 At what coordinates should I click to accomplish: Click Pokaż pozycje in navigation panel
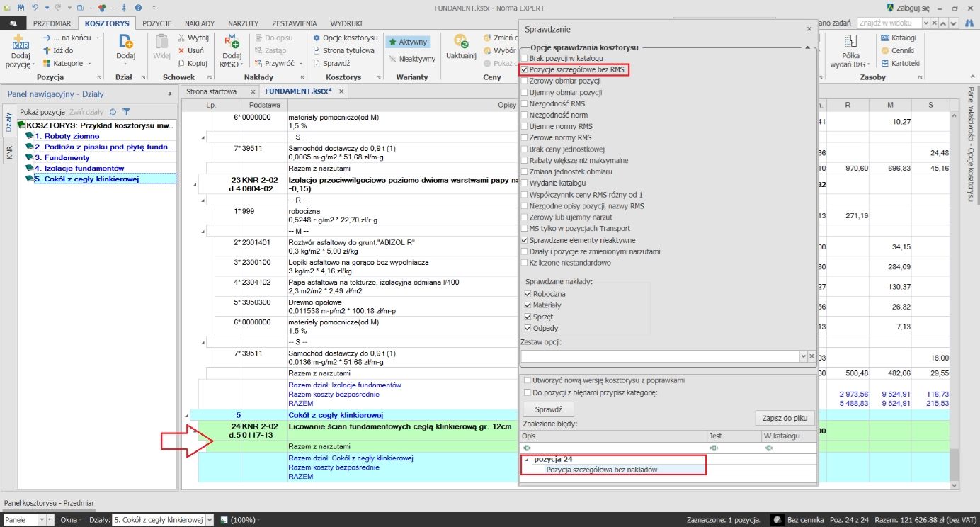42,112
